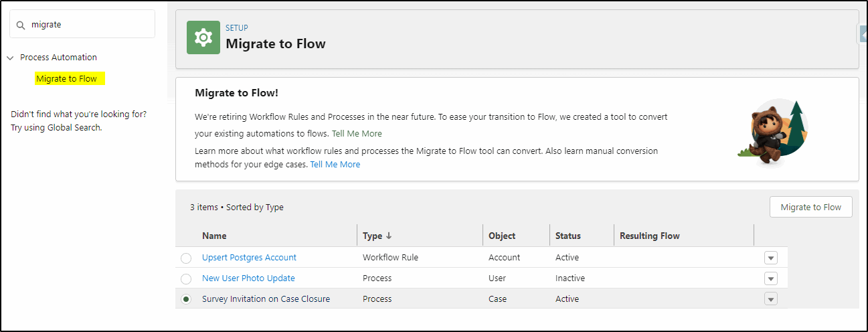This screenshot has width=868, height=332.
Task: Open the Upsert Postgres Account link
Action: pos(249,257)
